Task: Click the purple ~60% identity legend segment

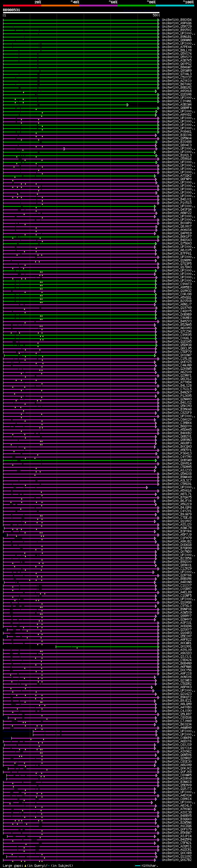Action: pyautogui.click(x=98, y=6)
